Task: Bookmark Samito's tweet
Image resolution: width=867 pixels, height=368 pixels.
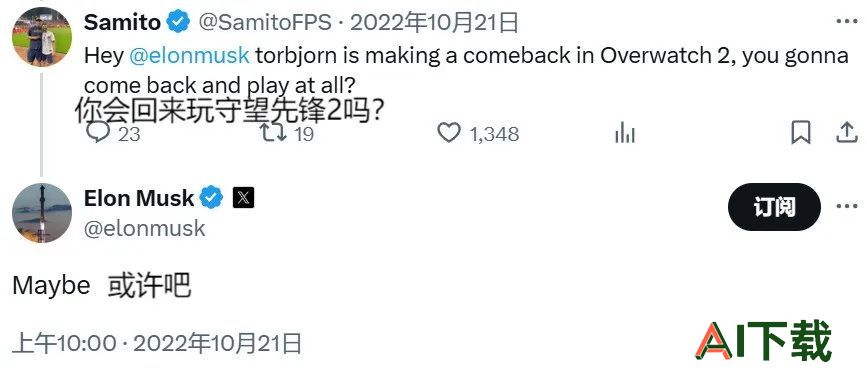Action: click(801, 133)
